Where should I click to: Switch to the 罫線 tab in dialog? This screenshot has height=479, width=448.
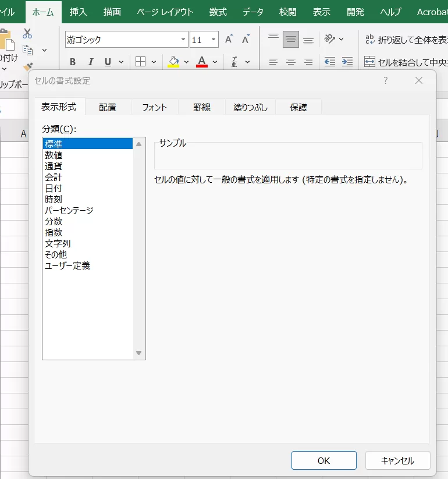point(202,107)
